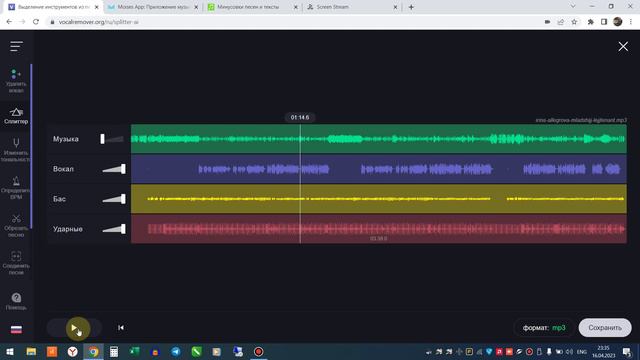The image size is (640, 360).
Task: Select the 'Сплиттер' splitter tool
Action: [x=16, y=116]
